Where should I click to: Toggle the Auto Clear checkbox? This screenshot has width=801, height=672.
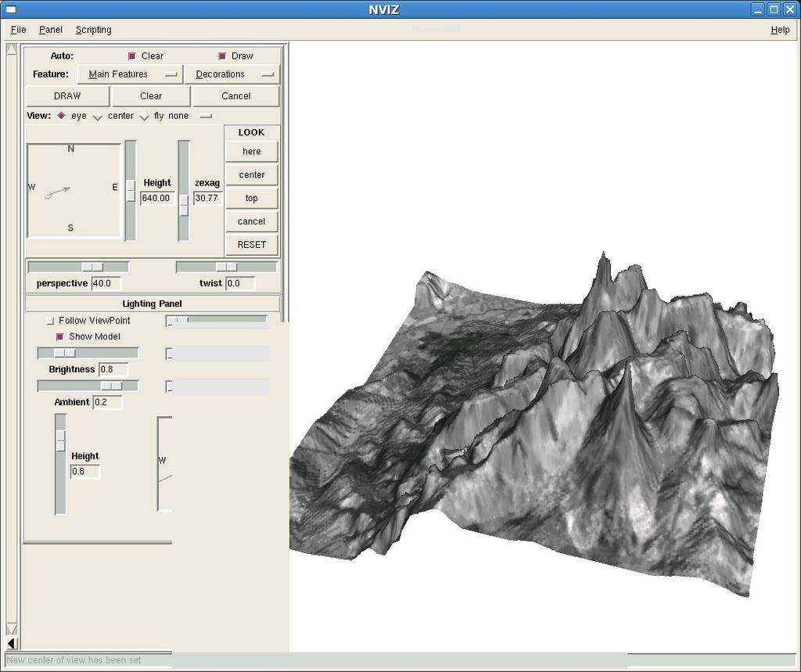click(131, 56)
